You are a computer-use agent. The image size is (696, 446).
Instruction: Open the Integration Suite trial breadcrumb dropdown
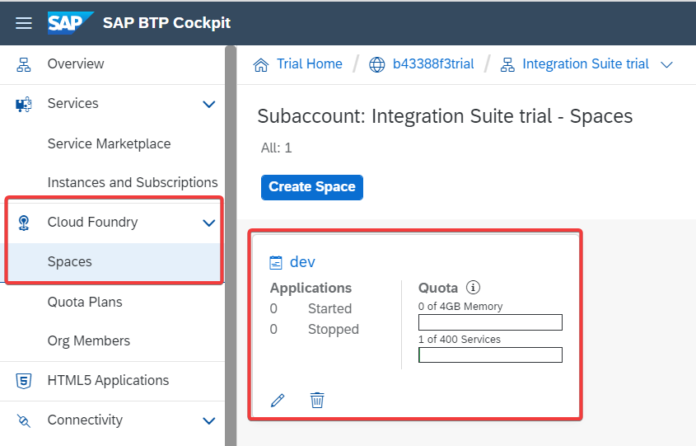[668, 65]
